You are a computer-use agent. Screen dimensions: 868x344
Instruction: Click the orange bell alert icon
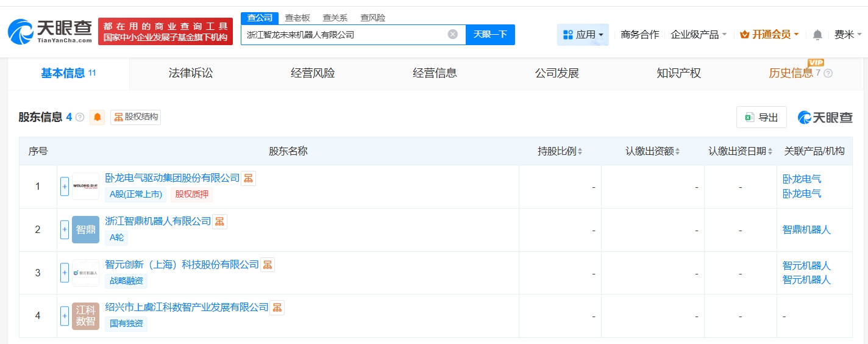tap(98, 117)
